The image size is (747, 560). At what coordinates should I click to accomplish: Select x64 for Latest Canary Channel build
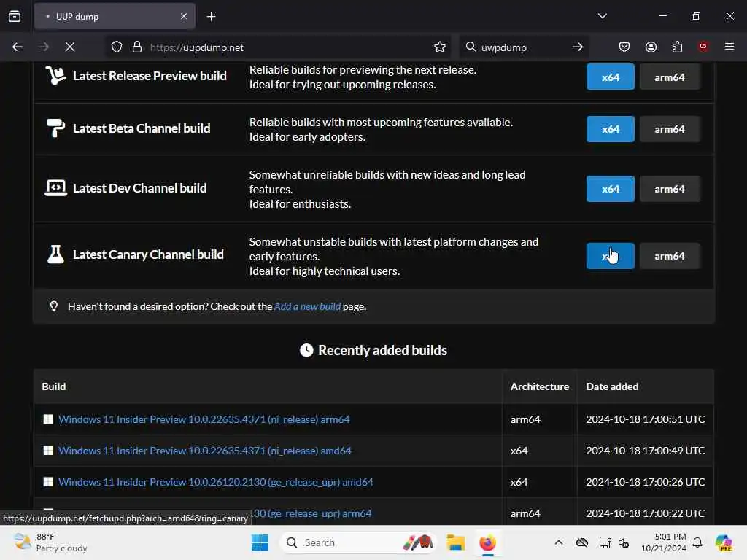(x=611, y=256)
